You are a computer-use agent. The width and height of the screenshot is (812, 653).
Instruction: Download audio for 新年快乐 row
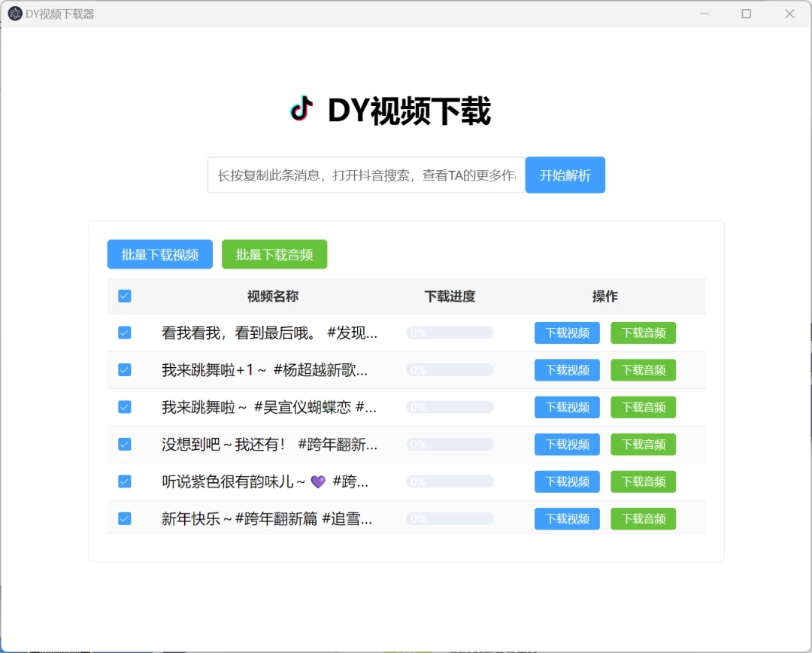(x=643, y=519)
